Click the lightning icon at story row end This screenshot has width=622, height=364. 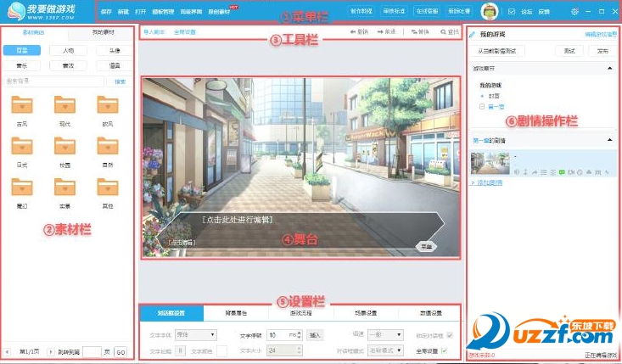coord(607,172)
